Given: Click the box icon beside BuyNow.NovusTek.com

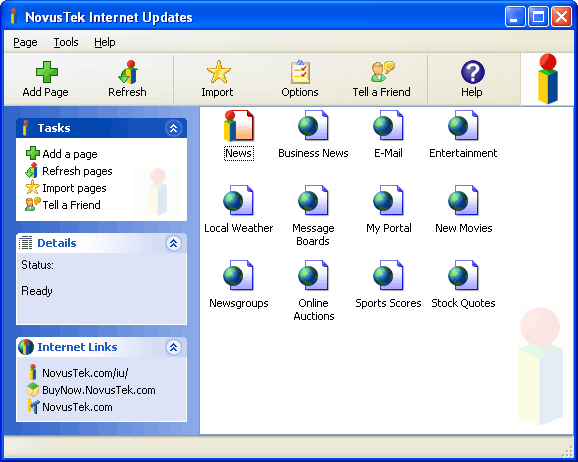Looking at the screenshot, I should point(33,390).
